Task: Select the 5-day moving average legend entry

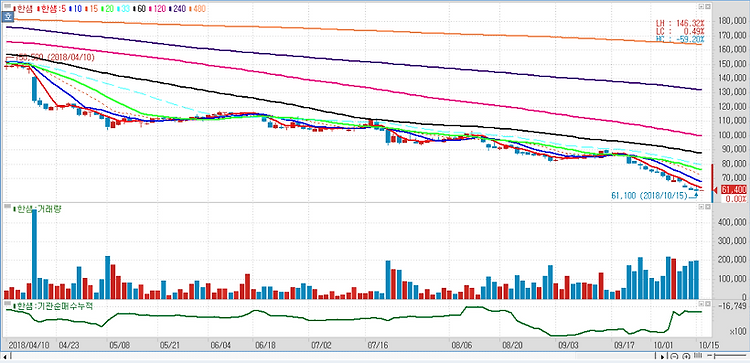Action: tap(51, 8)
